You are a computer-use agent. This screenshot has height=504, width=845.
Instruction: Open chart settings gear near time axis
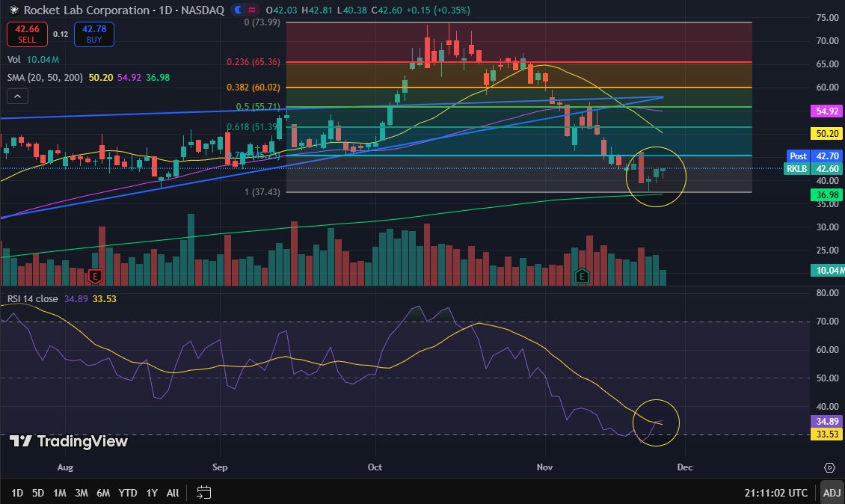tap(829, 467)
